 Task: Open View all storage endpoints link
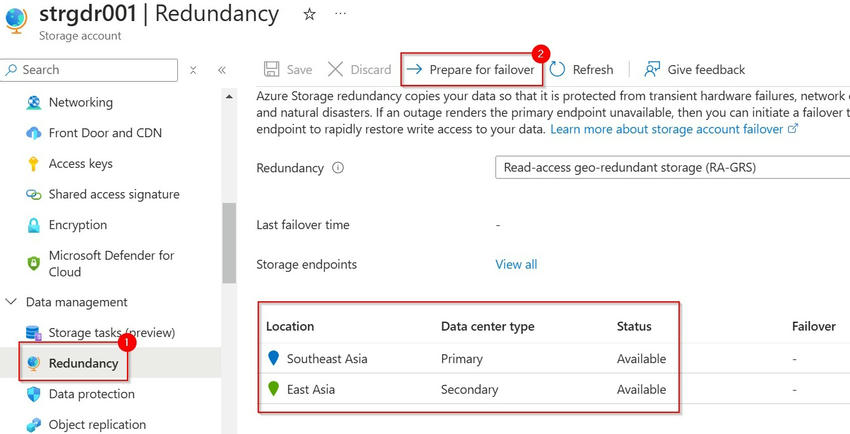coord(516,264)
